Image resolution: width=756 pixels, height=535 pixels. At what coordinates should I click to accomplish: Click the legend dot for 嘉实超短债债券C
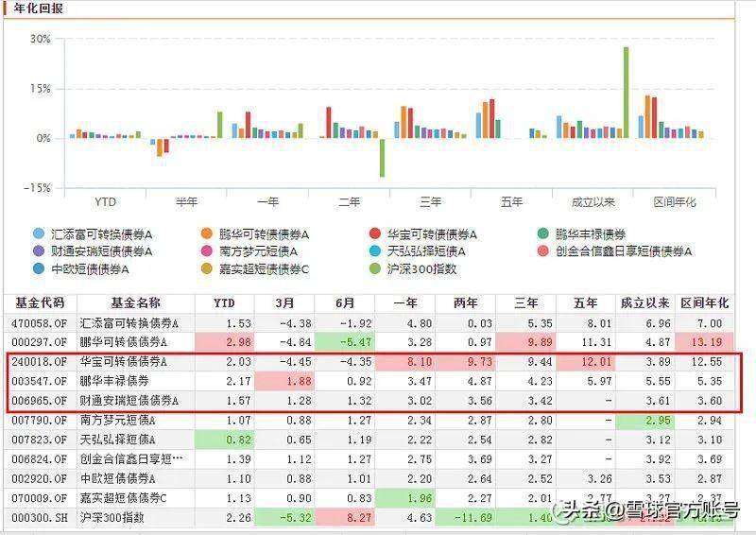click(207, 269)
